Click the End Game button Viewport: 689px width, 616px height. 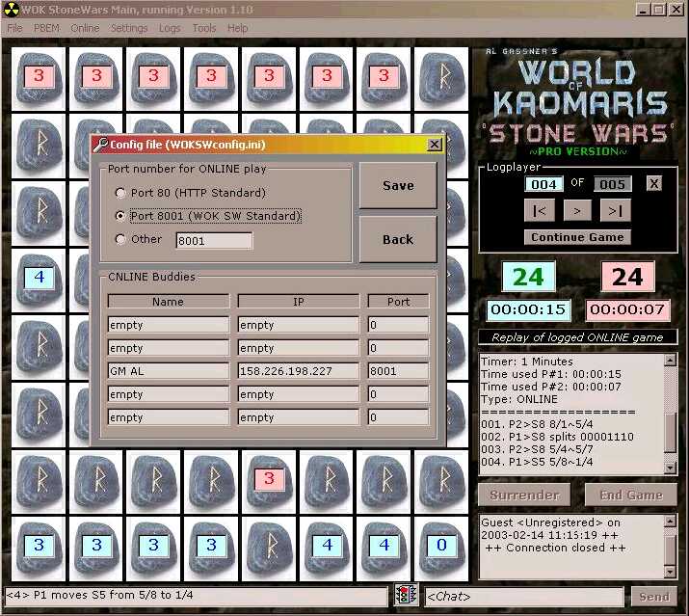[631, 495]
